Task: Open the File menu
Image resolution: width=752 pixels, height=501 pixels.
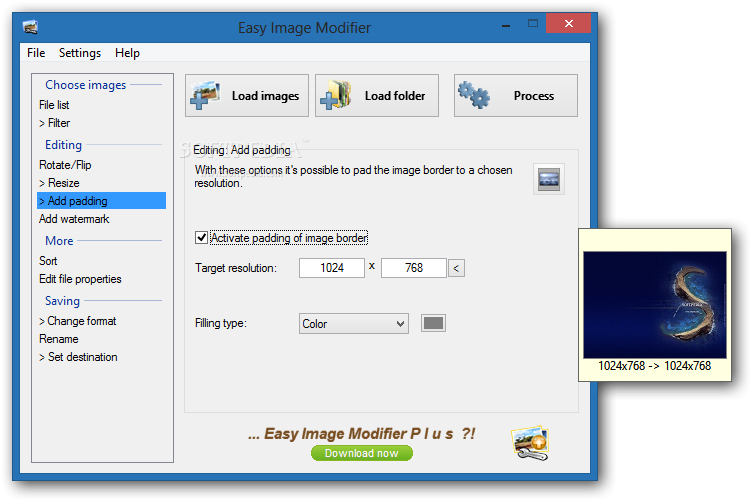Action: [36, 53]
